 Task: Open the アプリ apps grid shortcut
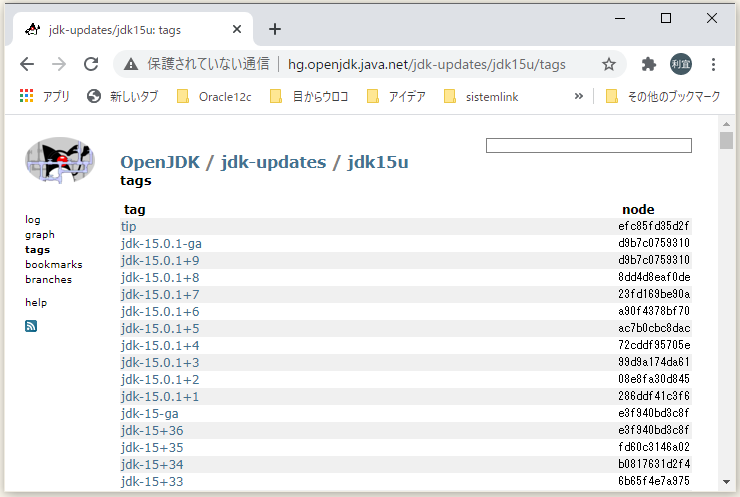pos(45,97)
